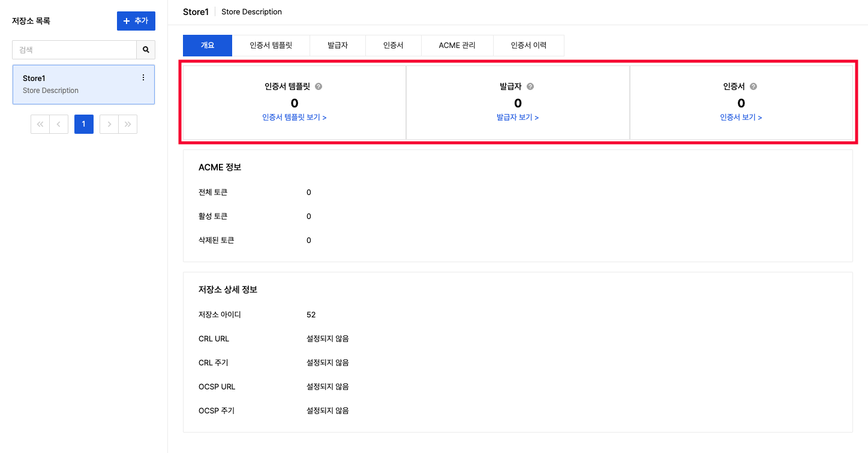Screen dimensions: 868x453
Task: Click help icon beside 인증서 count
Action: click(x=753, y=86)
